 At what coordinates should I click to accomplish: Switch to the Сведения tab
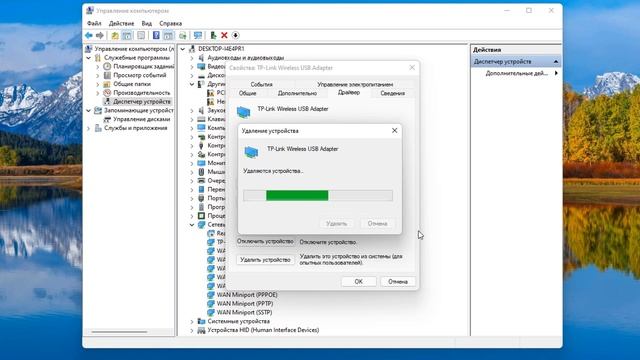[393, 93]
